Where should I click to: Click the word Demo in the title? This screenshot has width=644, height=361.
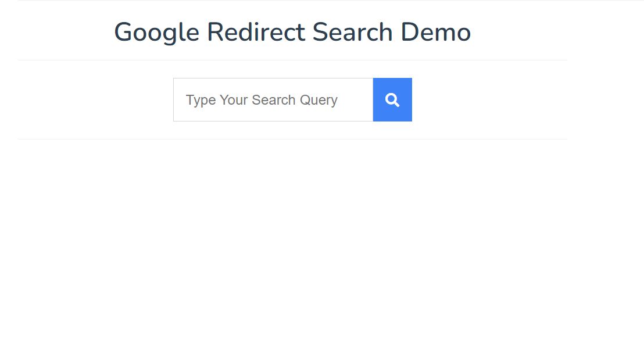click(435, 32)
